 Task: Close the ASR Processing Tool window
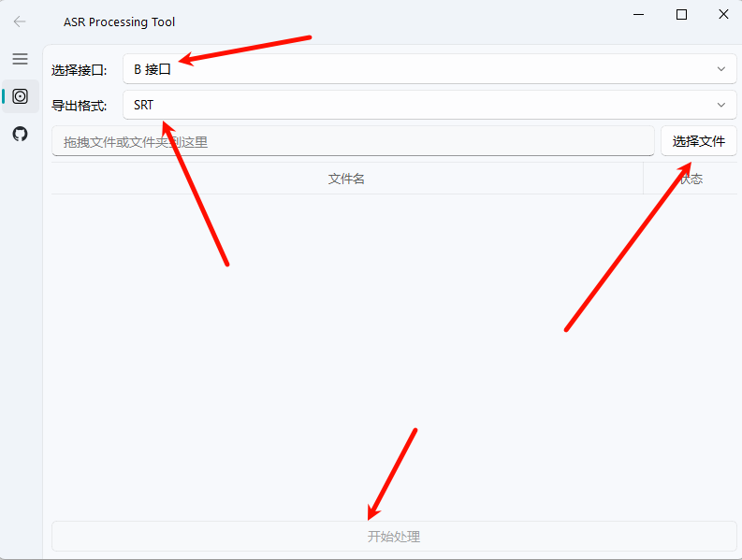723,15
